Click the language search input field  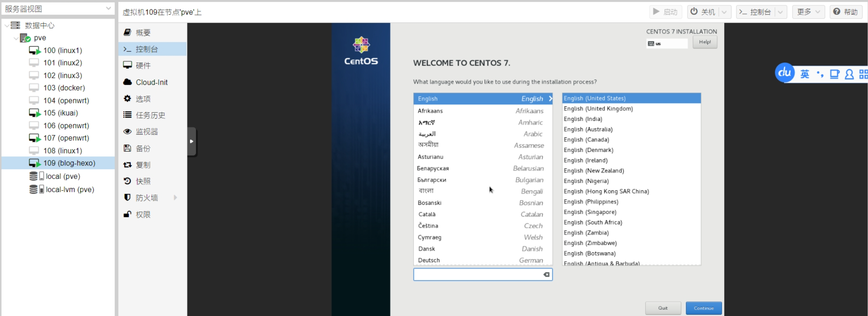pyautogui.click(x=477, y=275)
